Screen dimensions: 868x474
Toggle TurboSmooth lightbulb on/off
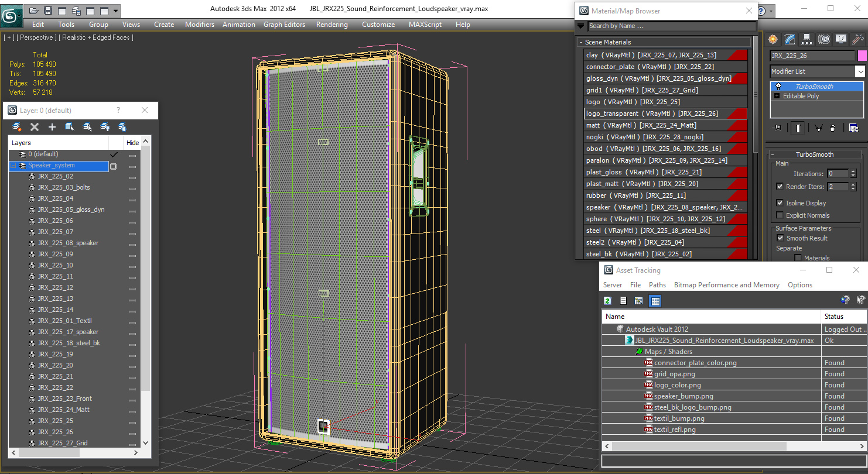coord(778,87)
